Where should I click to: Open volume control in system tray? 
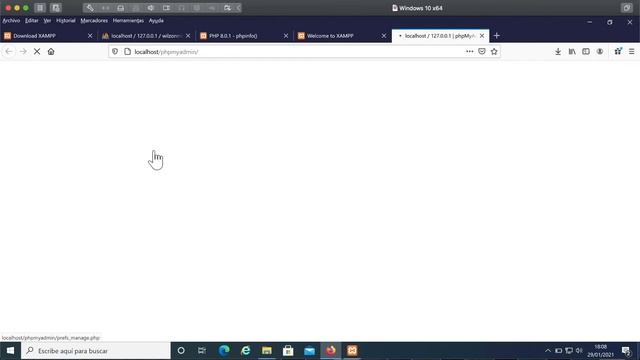pyautogui.click(x=579, y=351)
